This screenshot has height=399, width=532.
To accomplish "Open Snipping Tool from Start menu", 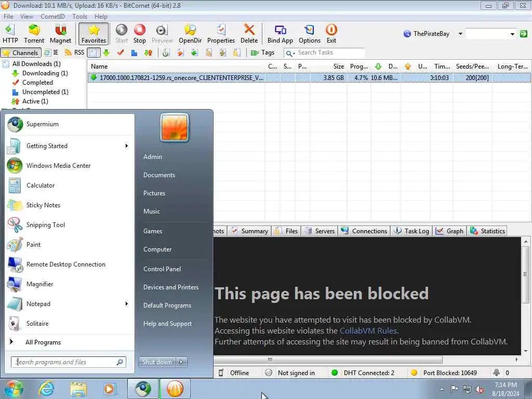I will [70, 225].
